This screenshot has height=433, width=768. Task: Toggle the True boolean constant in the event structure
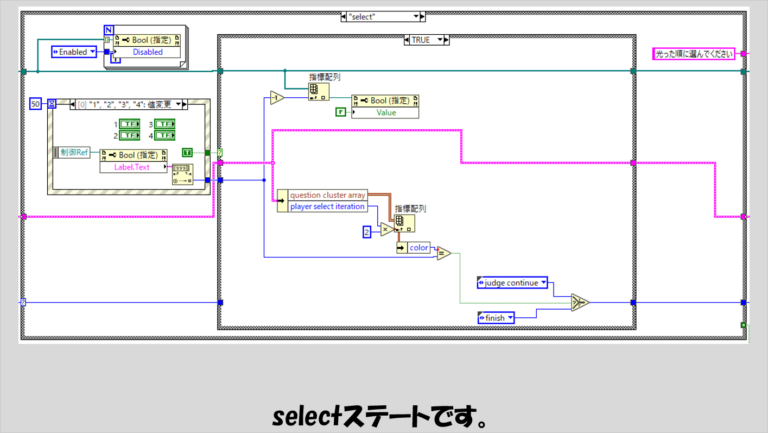click(x=187, y=153)
